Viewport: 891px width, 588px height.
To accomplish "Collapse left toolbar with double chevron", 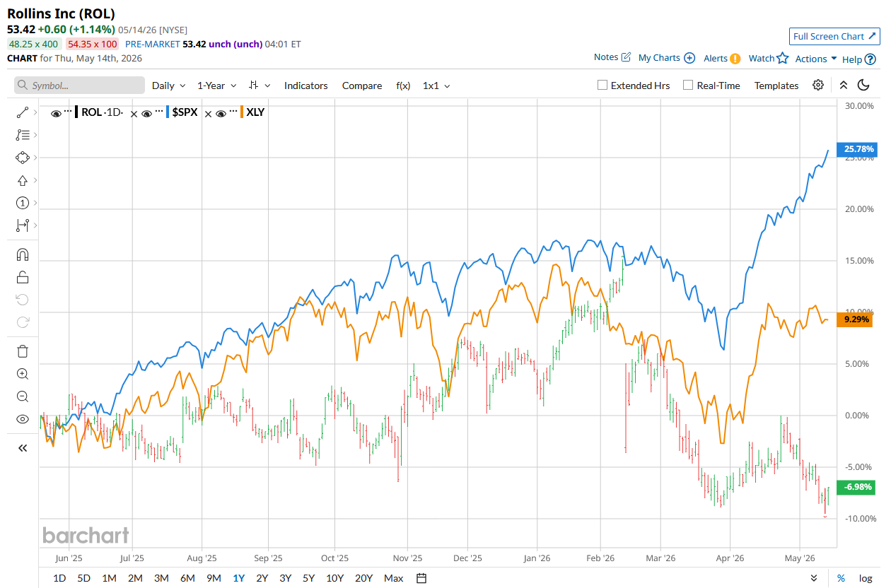I will (22, 448).
